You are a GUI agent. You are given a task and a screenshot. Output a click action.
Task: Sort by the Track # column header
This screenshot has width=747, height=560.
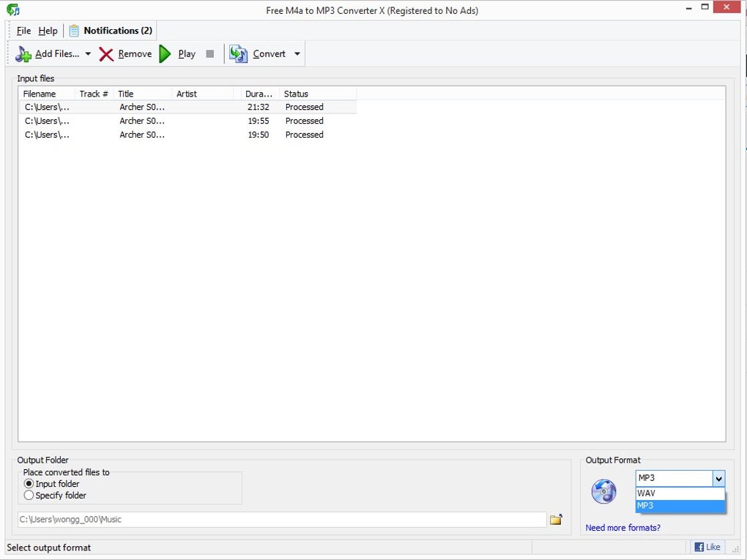pos(94,94)
